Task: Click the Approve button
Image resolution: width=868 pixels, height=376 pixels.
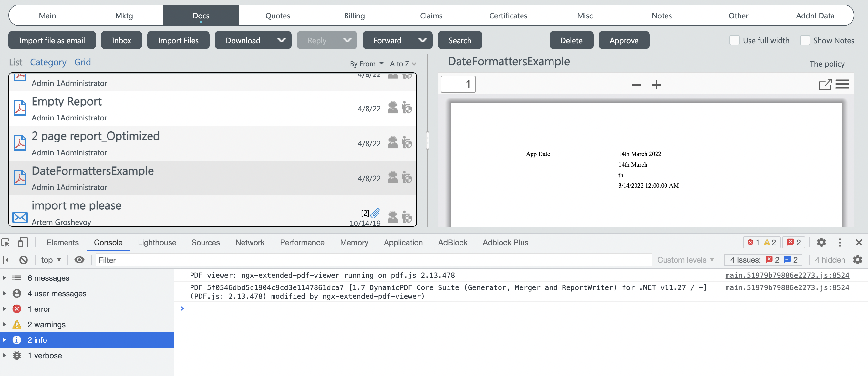Action: pyautogui.click(x=624, y=40)
